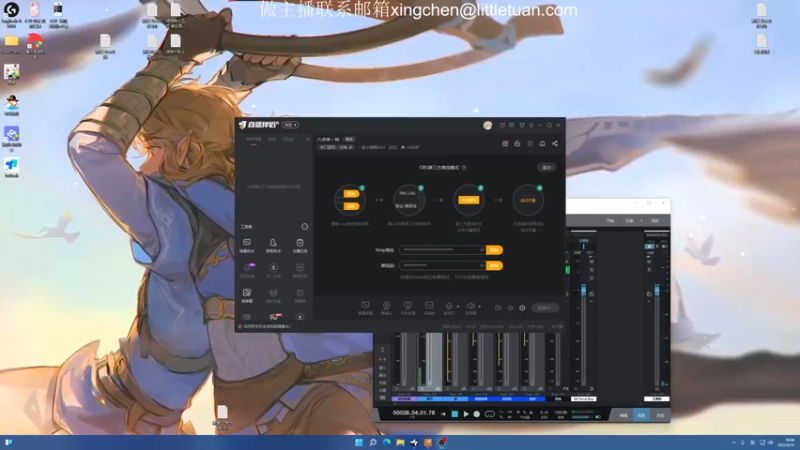Open the toolbox clipboard task icon in first row
800x450 pixels.
[300, 243]
